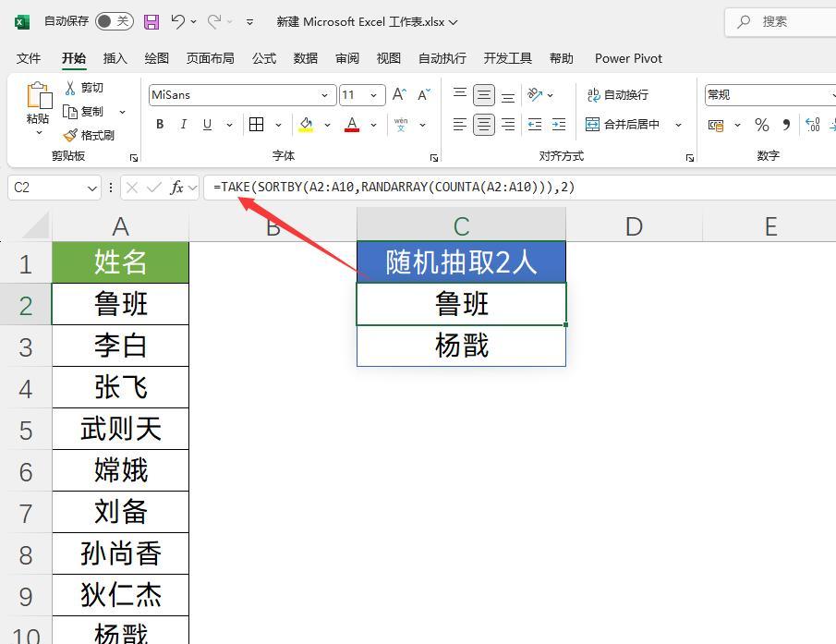Align text to top
Image resolution: width=836 pixels, height=644 pixels.
[460, 95]
